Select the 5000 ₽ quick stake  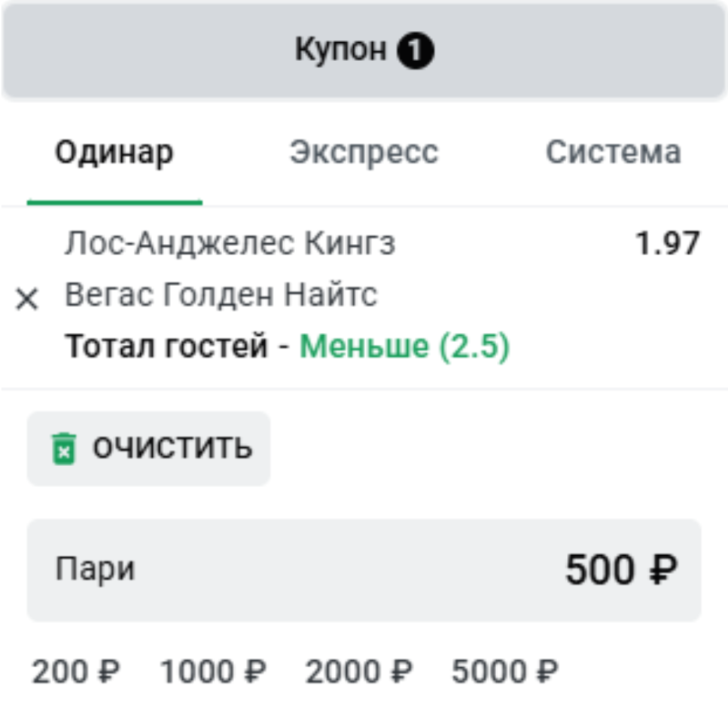[x=504, y=672]
